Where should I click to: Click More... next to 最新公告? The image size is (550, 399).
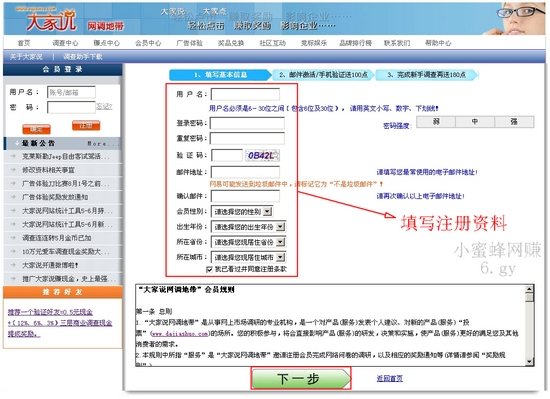tap(103, 144)
